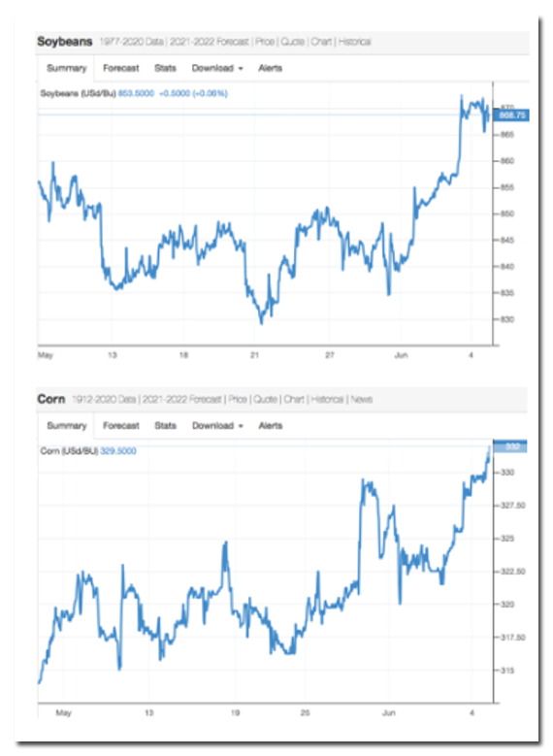Switch to Corn Forecast tab
The height and width of the screenshot is (756, 553).
(121, 426)
